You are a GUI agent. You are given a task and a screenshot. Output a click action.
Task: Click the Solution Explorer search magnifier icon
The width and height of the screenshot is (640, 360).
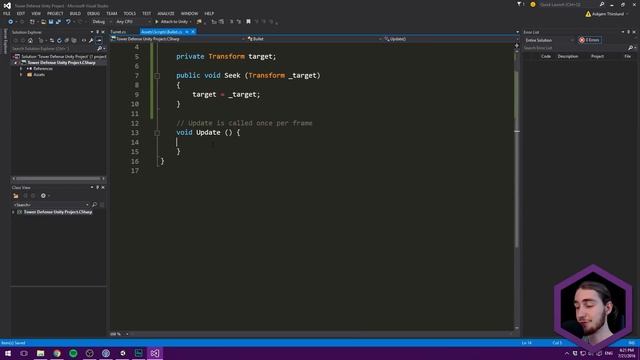point(99,49)
